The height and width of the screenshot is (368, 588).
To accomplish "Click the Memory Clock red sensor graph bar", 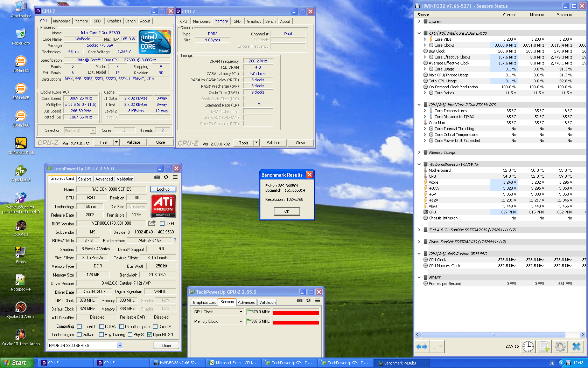I will pyautogui.click(x=296, y=322).
